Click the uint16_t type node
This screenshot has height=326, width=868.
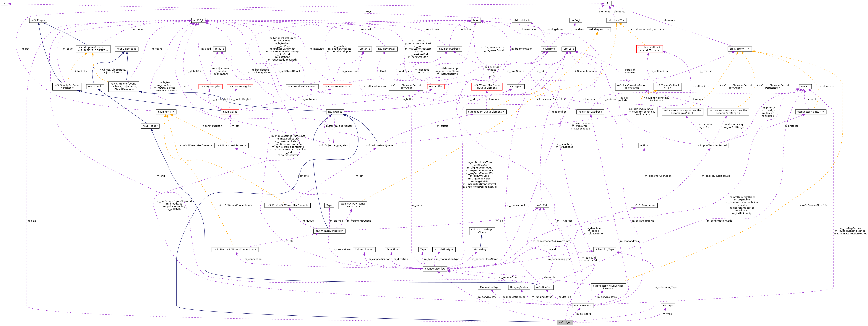[568, 49]
